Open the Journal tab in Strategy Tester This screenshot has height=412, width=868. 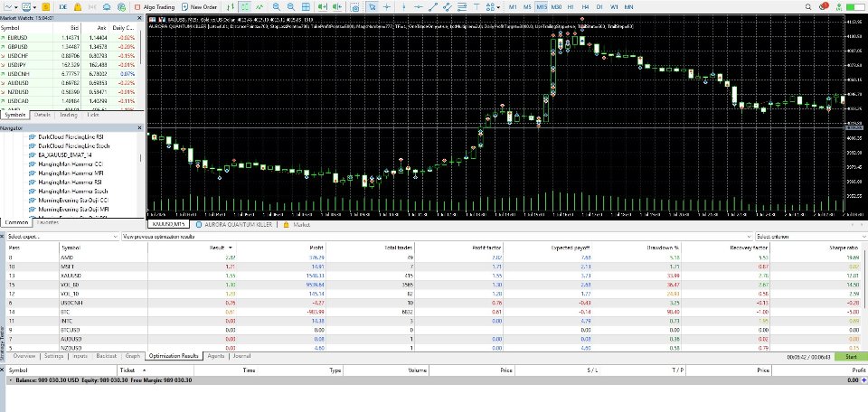pyautogui.click(x=241, y=356)
